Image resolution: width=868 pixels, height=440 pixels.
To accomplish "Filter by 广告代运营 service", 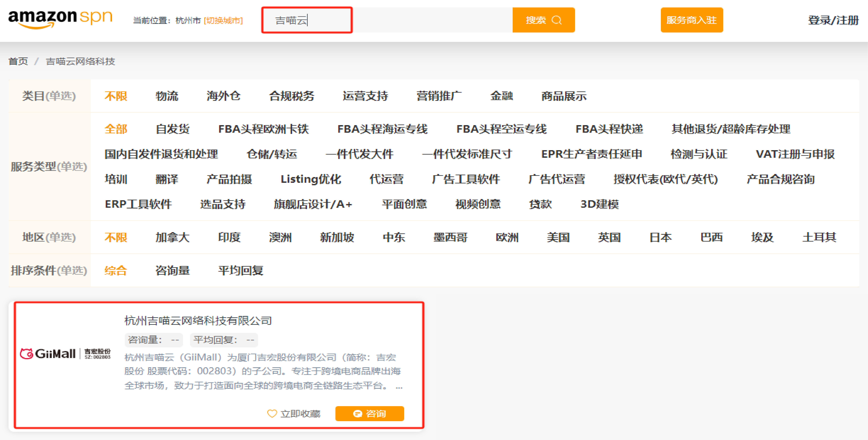I will coord(557,179).
